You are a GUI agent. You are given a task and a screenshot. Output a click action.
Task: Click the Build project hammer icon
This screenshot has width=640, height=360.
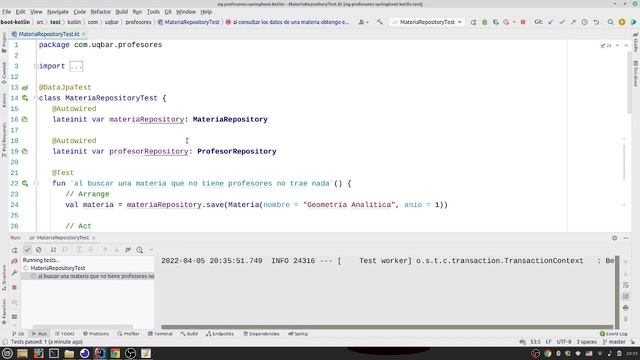click(380, 22)
